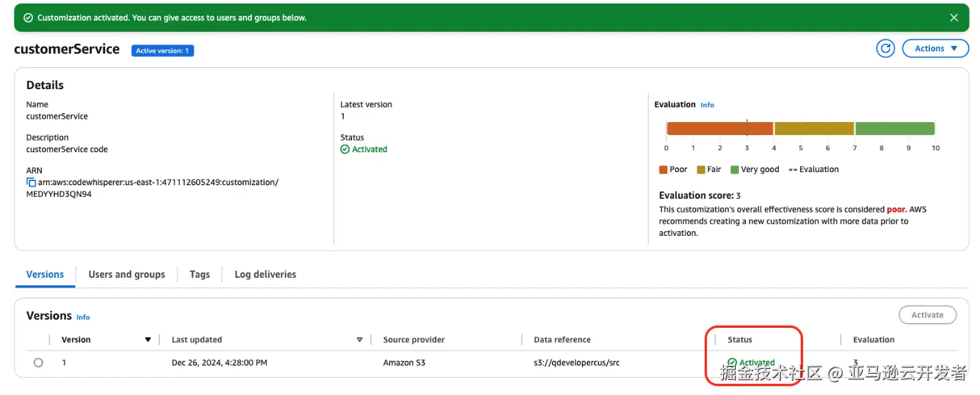Open the Tags tab
This screenshot has height=395, width=980.
200,274
